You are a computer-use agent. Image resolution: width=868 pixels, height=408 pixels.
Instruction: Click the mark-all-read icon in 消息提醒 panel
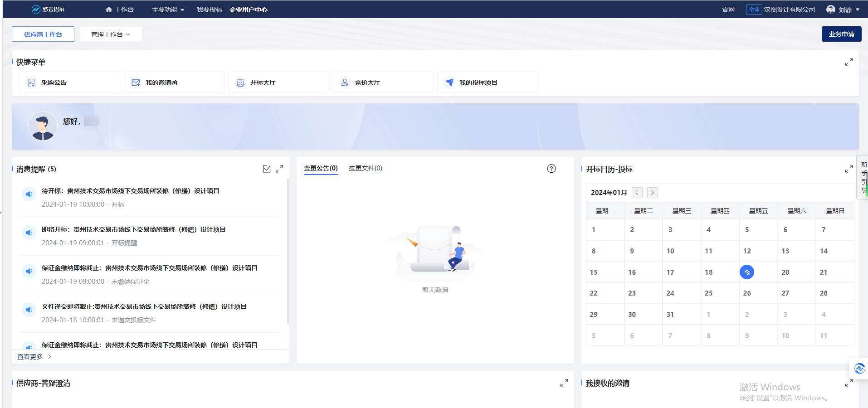tap(267, 168)
